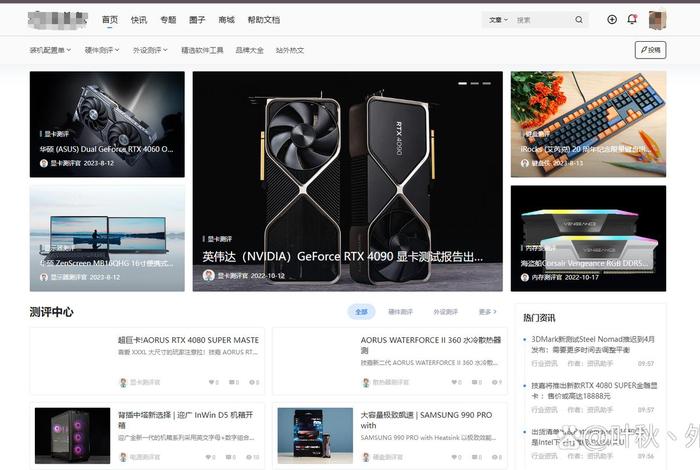Image resolution: width=700 pixels, height=470 pixels.
Task: Open AORUS RTX 4080 SUPER MASTE article title
Action: (x=188, y=340)
